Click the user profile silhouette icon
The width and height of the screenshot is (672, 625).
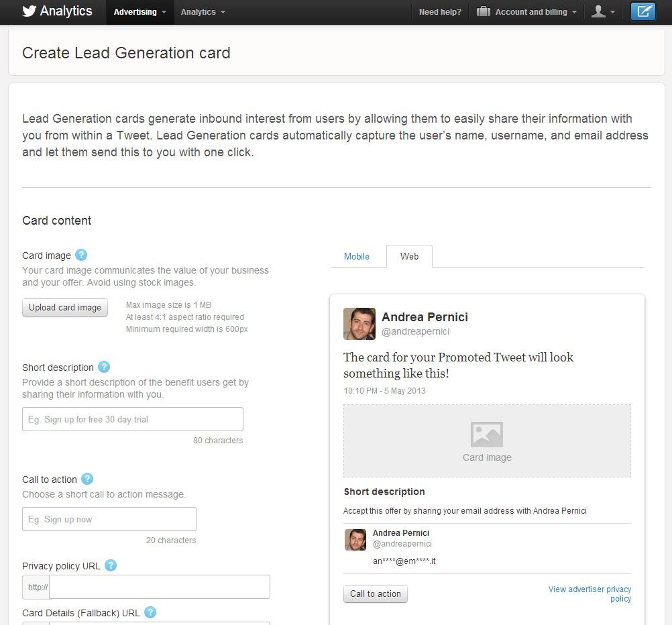click(599, 11)
